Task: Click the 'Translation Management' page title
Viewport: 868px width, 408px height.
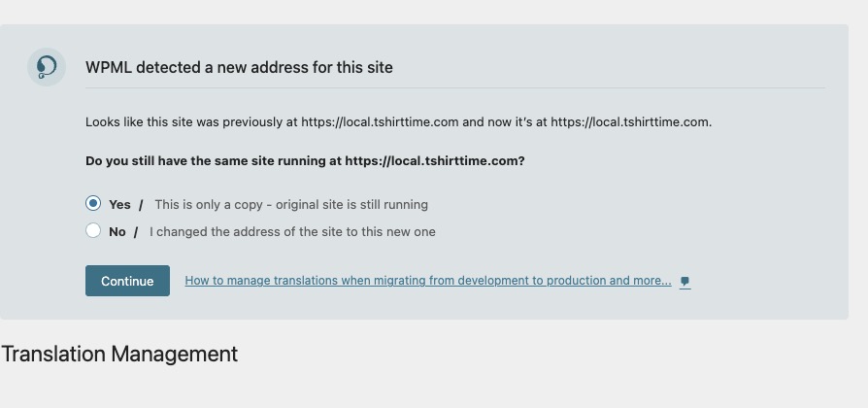Action: [119, 354]
